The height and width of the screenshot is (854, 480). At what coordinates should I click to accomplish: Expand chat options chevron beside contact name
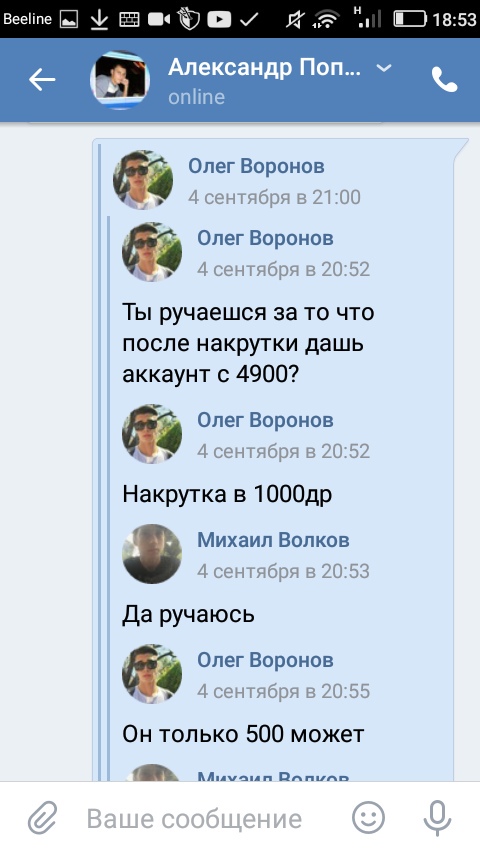pyautogui.click(x=384, y=68)
